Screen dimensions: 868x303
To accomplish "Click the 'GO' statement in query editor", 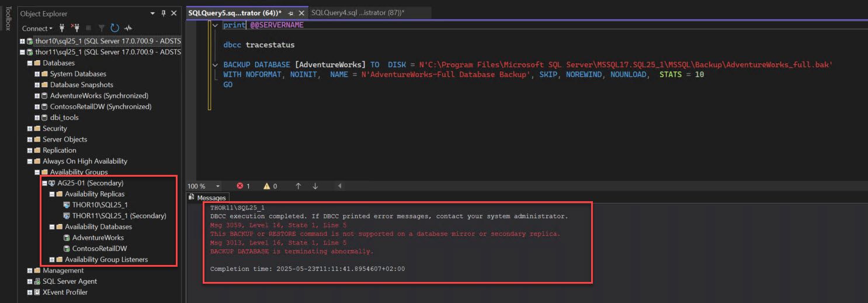I will (228, 85).
